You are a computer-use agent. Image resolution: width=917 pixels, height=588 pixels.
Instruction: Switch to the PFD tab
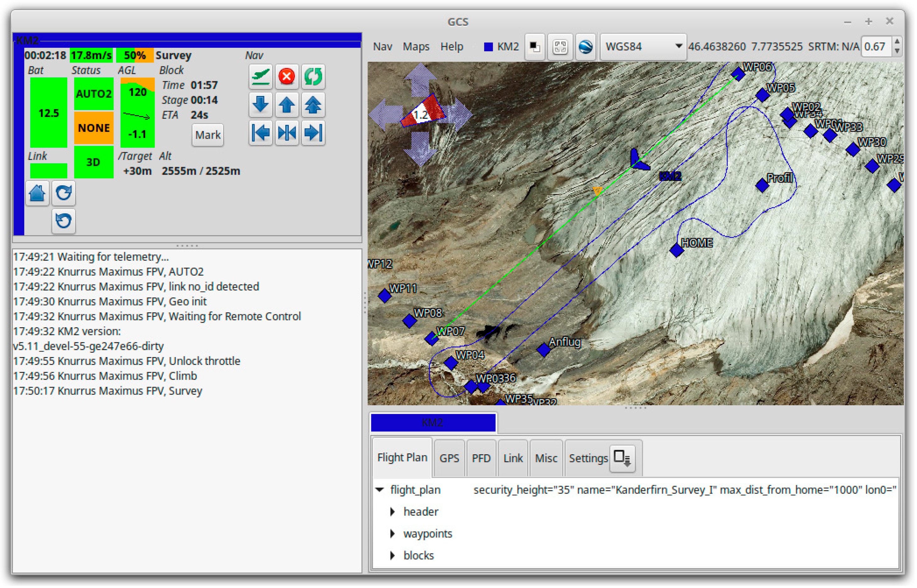482,459
